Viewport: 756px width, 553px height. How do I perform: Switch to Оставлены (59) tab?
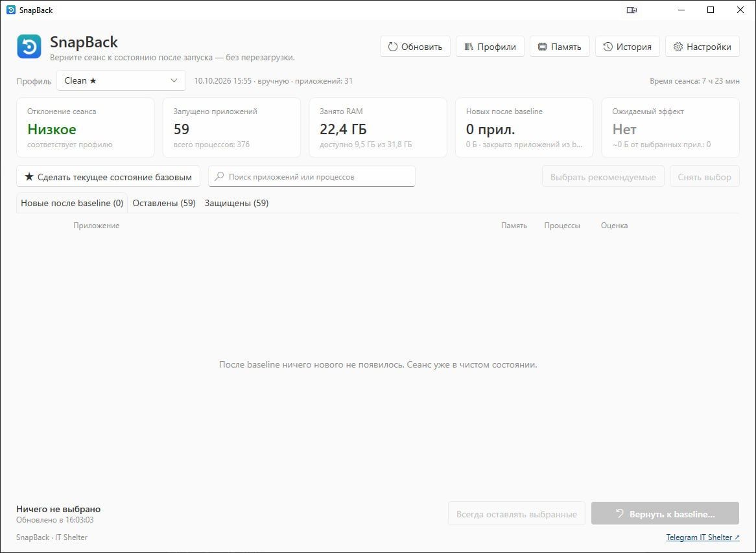(x=164, y=203)
